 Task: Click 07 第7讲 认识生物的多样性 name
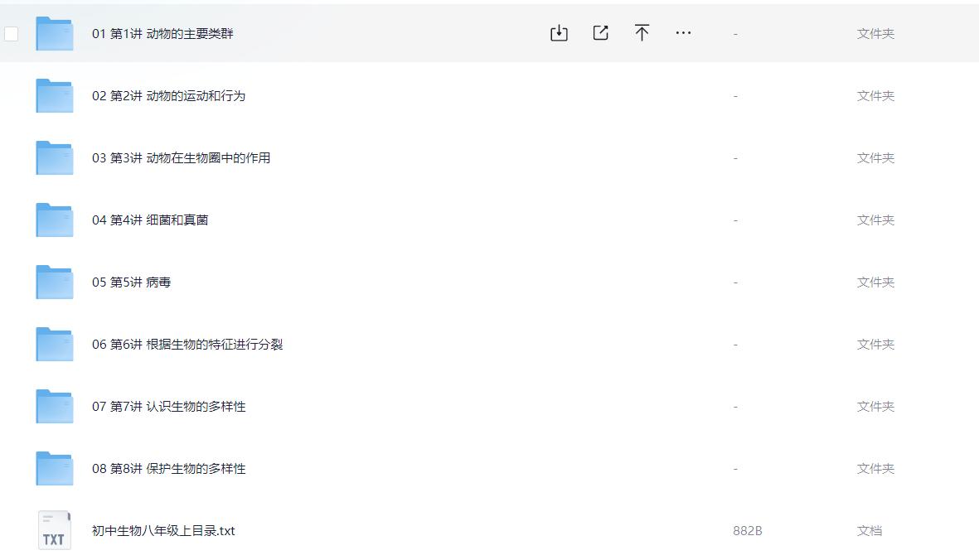[168, 407]
